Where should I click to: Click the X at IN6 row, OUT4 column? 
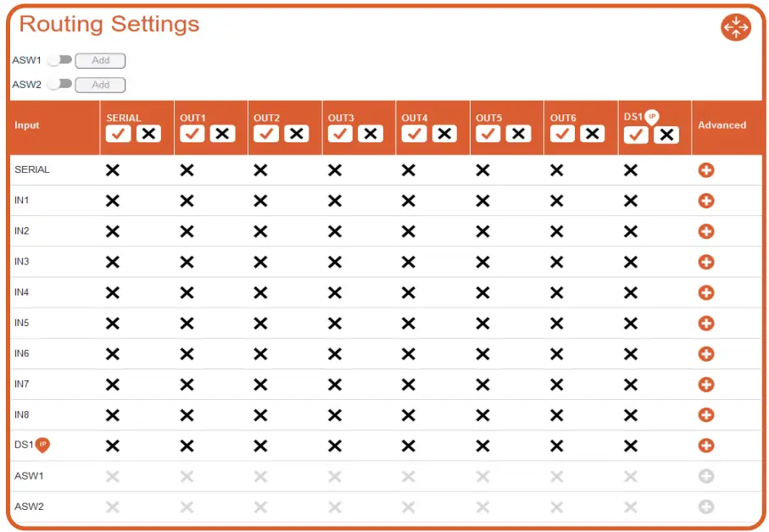[x=409, y=354]
